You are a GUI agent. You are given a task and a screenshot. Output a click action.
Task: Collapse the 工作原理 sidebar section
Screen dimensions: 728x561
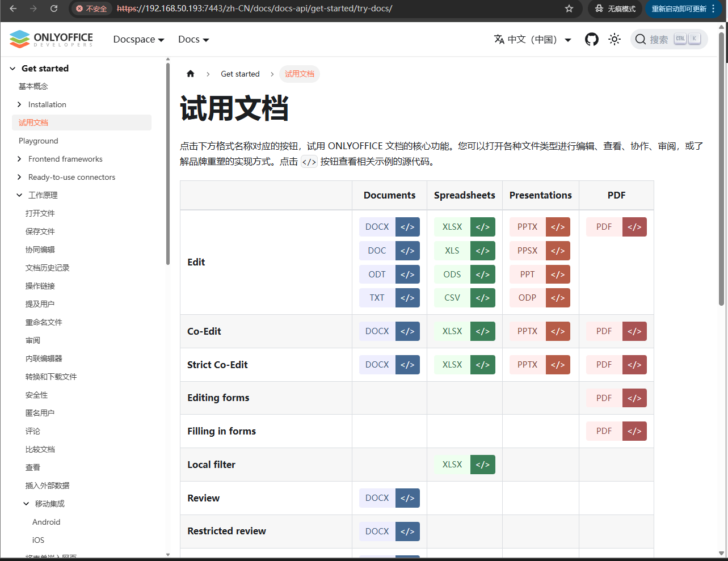19,195
